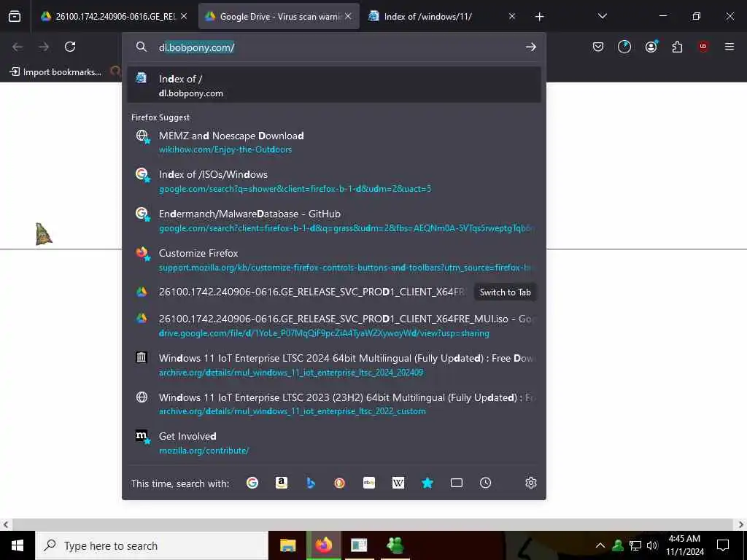
Task: Go back one page
Action: tap(18, 47)
